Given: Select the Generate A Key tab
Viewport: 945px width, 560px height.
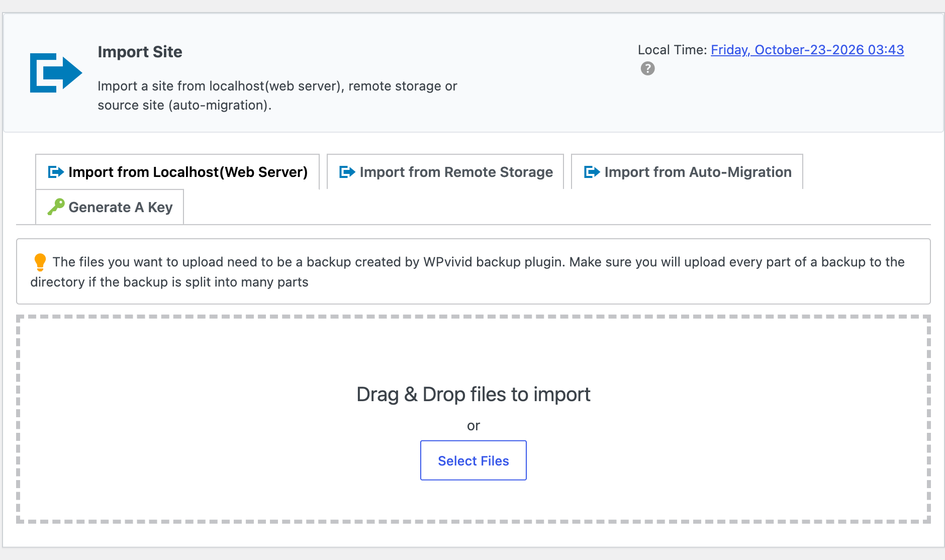Looking at the screenshot, I should [x=110, y=207].
